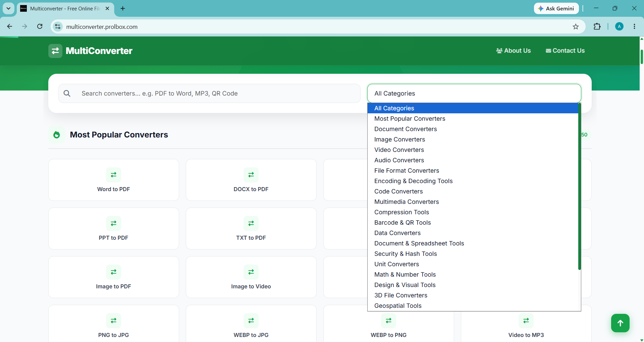Click the browser address bar URL
Screen dimensions: 644x342
(102, 27)
